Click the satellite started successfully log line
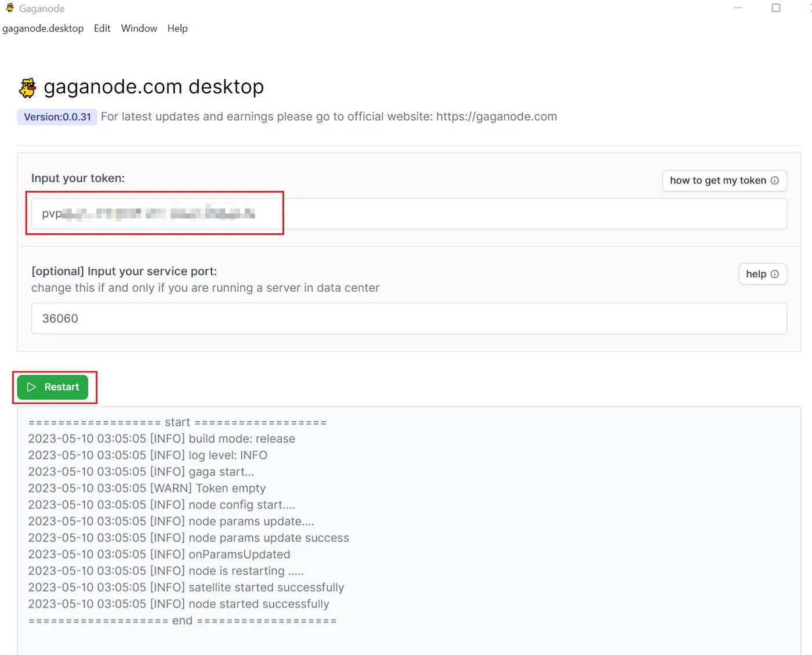812x655 pixels. pos(186,588)
